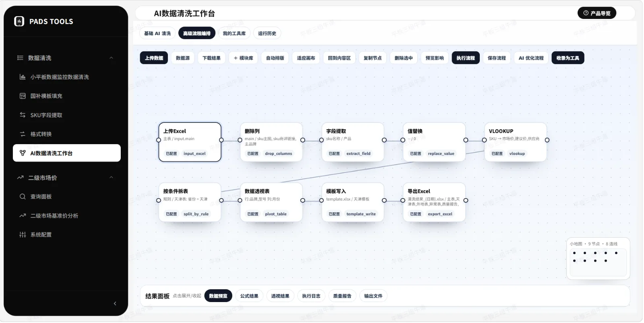Open the 运行历史 tab

(267, 33)
